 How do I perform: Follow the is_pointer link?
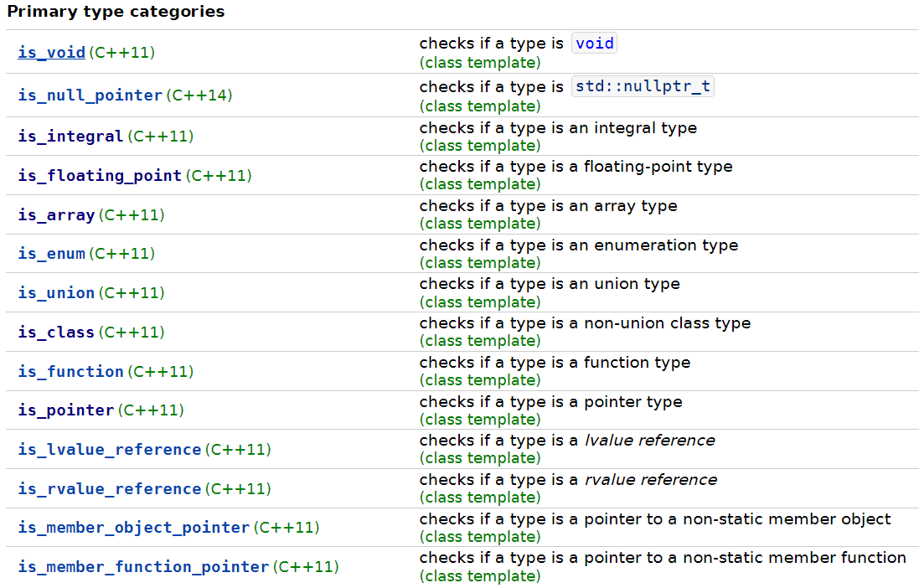[63, 410]
